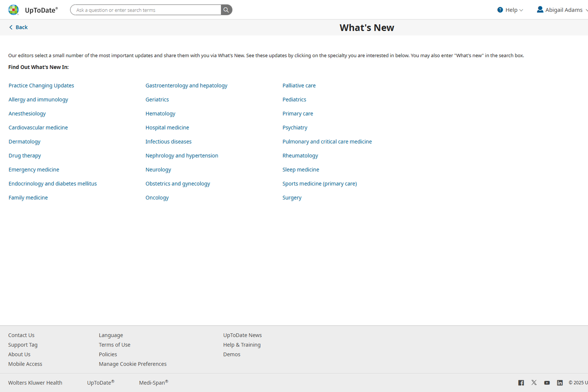View Oncology what's new
This screenshot has width=588, height=392.
[x=157, y=198]
